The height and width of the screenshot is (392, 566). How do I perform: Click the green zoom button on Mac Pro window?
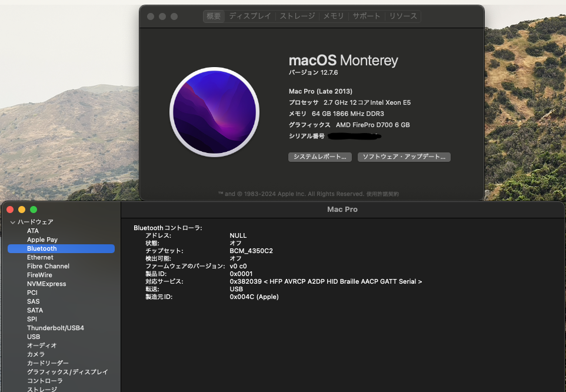34,210
